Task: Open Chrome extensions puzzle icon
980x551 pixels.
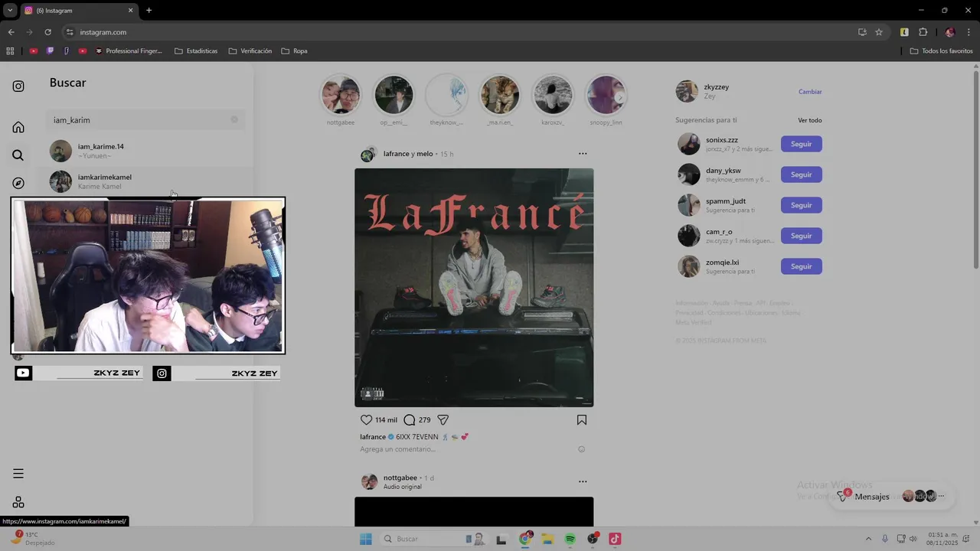Action: click(x=923, y=32)
